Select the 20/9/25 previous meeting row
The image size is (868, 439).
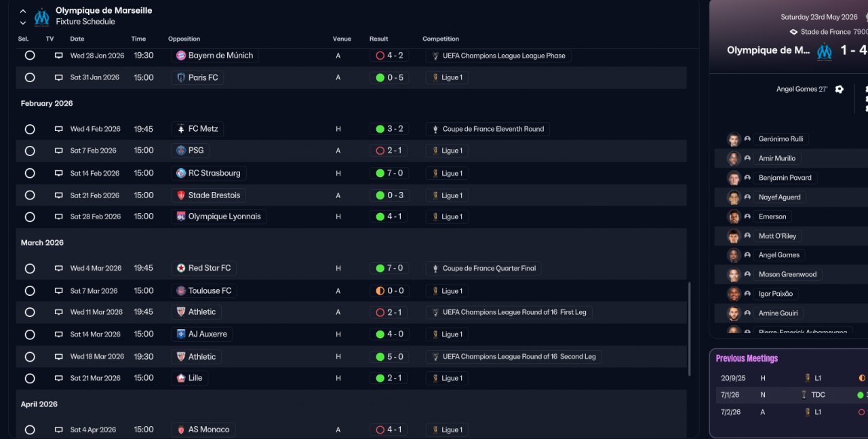(x=791, y=378)
